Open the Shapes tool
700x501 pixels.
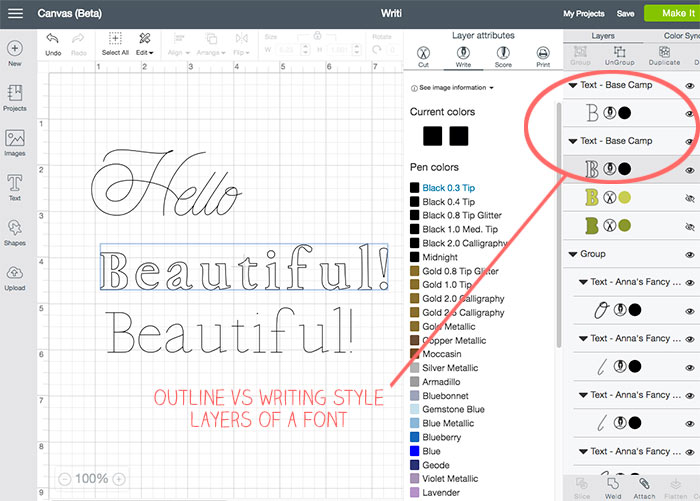[15, 232]
